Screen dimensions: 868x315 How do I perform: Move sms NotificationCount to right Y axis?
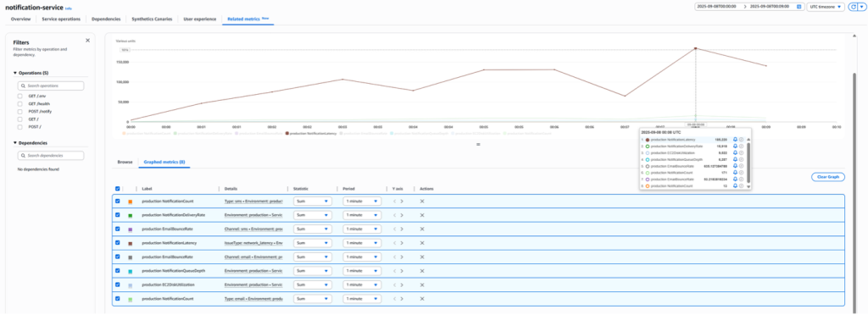[x=402, y=202]
